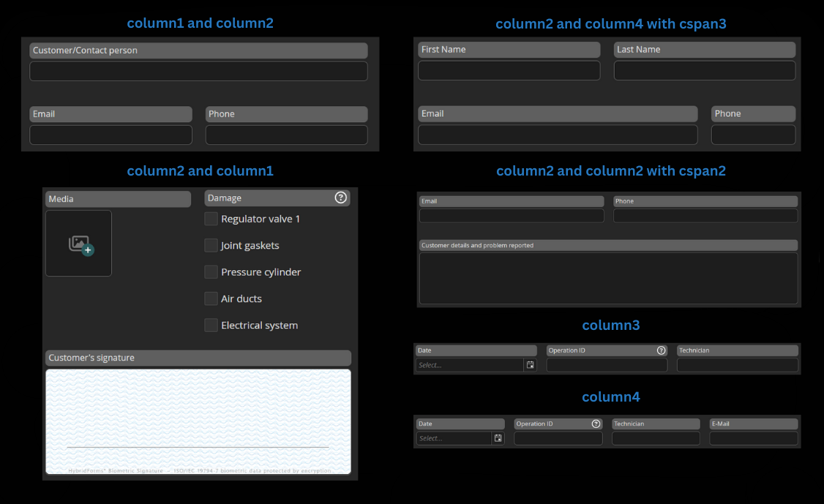Click the add media image icon
The width and height of the screenshot is (824, 504).
coord(80,244)
